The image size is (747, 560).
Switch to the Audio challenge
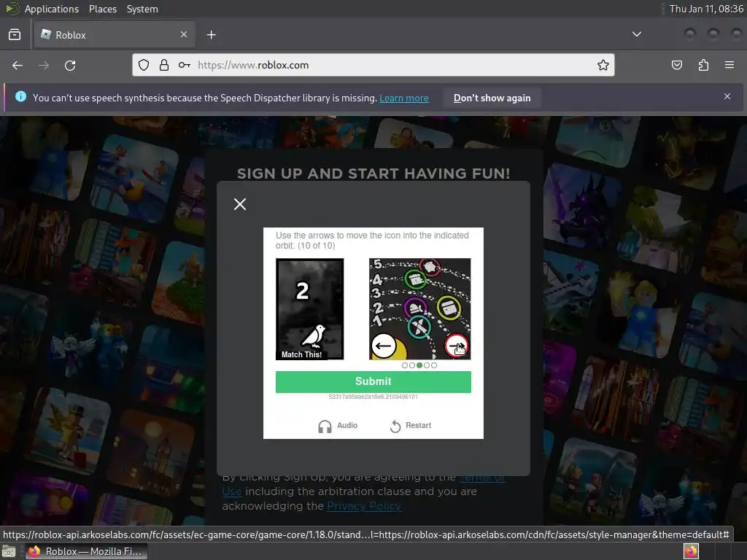tap(338, 426)
